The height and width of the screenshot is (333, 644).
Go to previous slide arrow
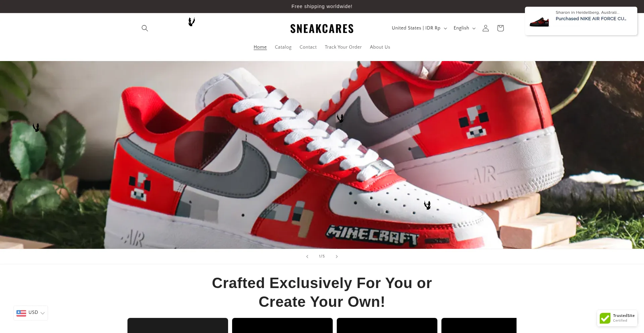coord(307,257)
